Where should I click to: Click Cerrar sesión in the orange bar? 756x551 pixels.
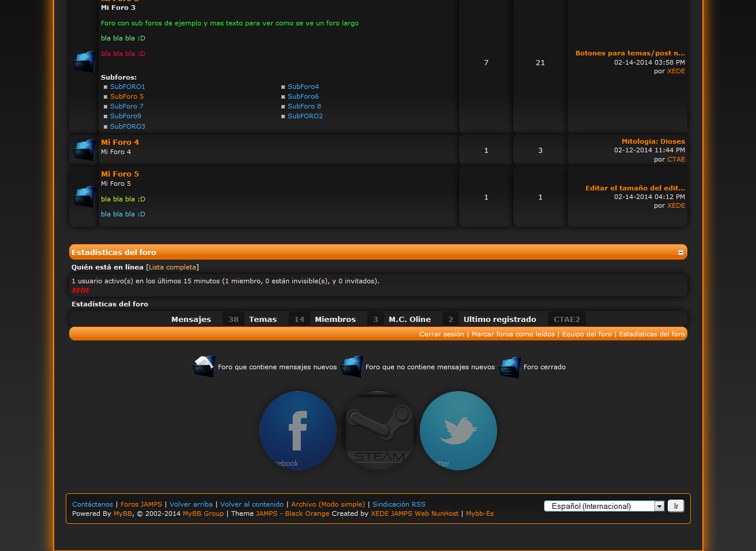[441, 334]
